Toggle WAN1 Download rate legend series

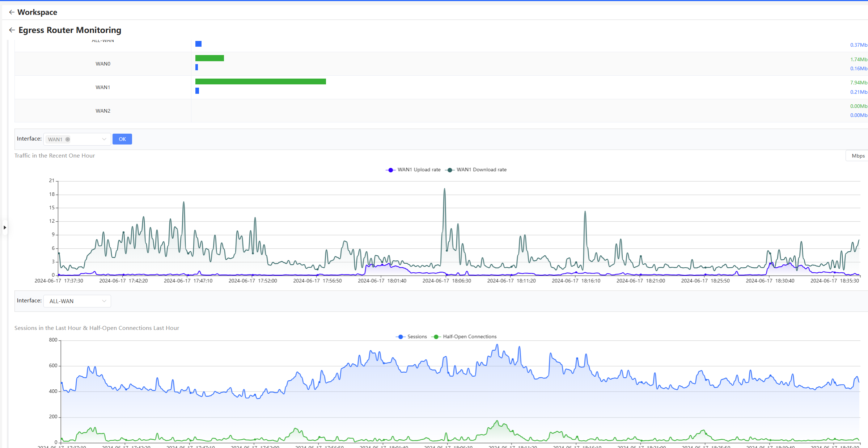(476, 169)
